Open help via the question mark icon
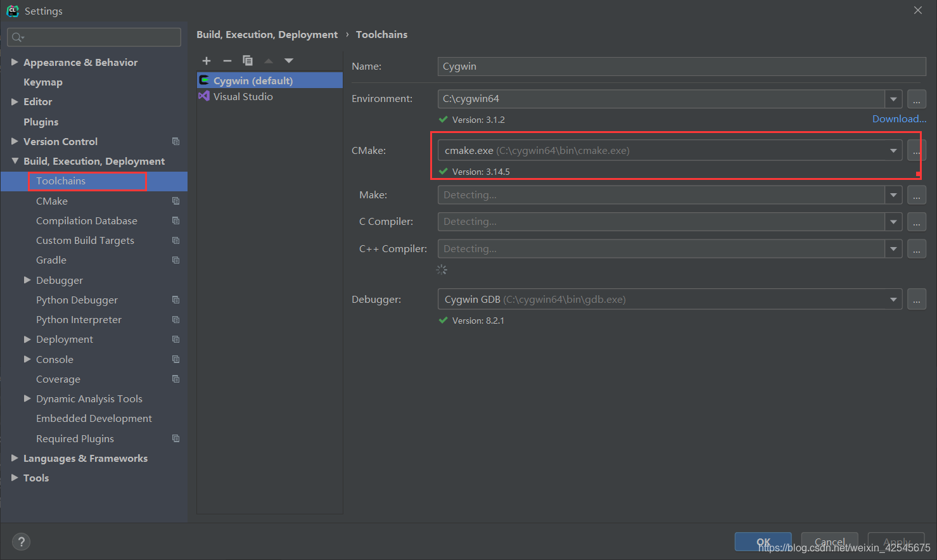This screenshot has height=560, width=937. coord(21,542)
